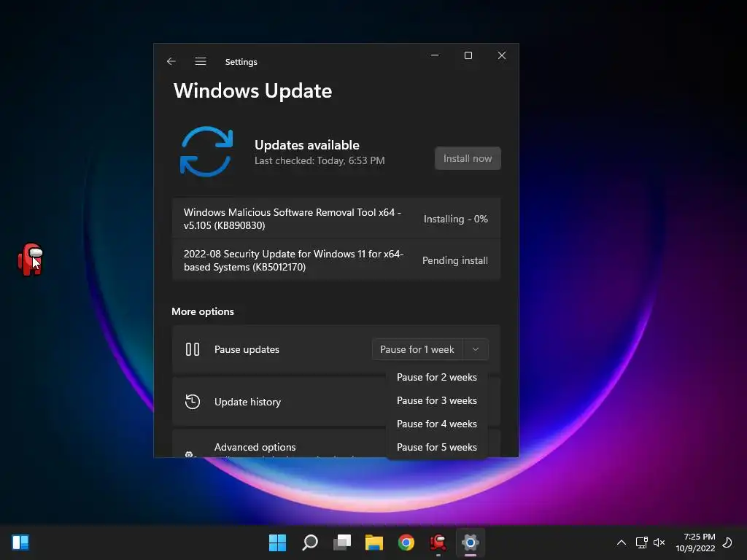Image resolution: width=747 pixels, height=560 pixels.
Task: Choose Pause for 5 weeks
Action: 437,447
